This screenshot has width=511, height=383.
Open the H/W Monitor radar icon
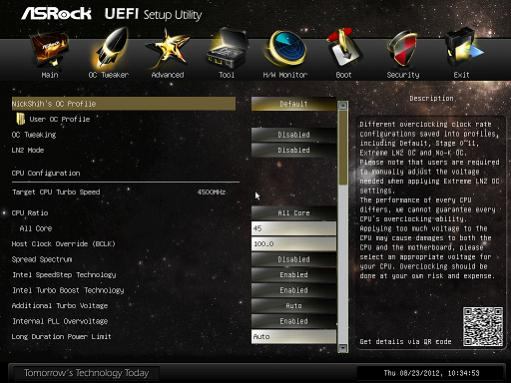[x=285, y=49]
